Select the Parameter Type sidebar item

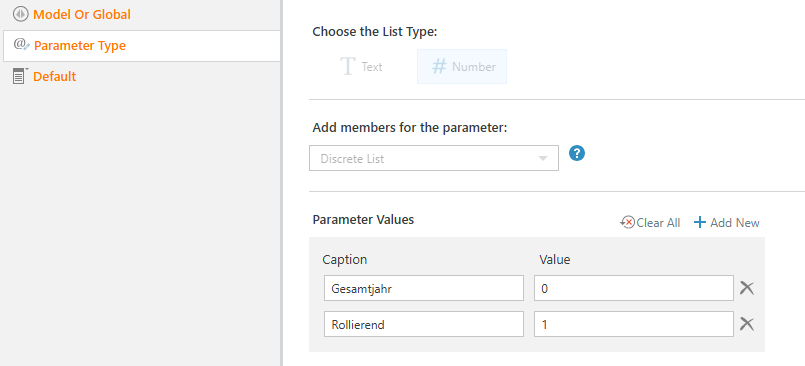tap(142, 46)
